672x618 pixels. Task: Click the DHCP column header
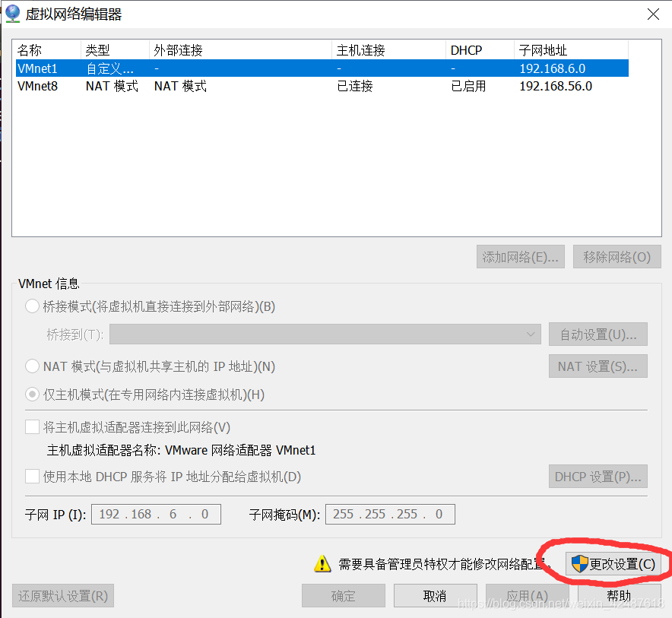pos(480,50)
